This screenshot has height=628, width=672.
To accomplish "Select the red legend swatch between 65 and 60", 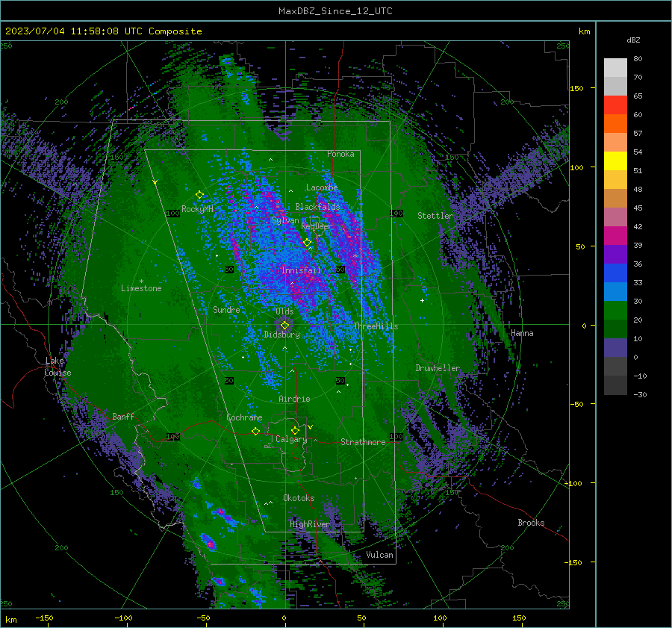I will click(615, 105).
